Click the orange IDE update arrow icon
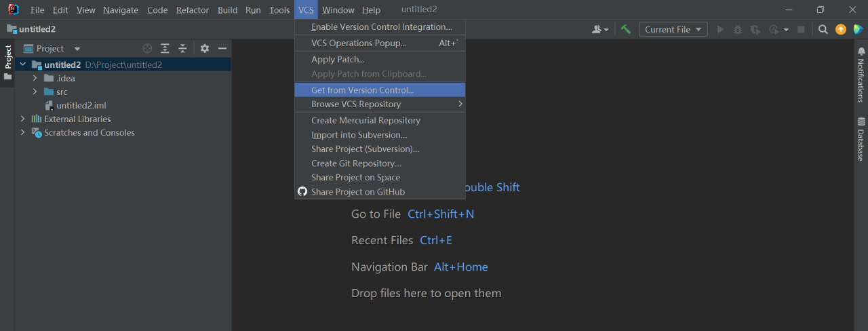This screenshot has width=868, height=331. click(841, 29)
